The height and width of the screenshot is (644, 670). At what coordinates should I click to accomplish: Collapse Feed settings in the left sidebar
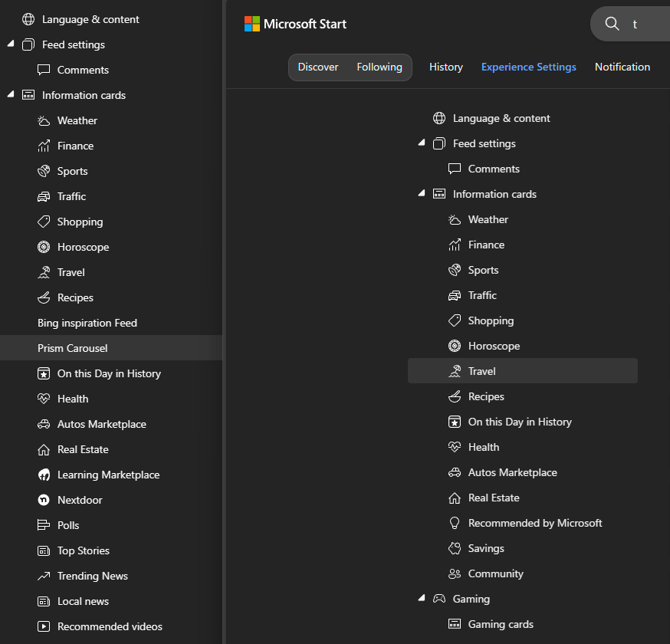[11, 44]
